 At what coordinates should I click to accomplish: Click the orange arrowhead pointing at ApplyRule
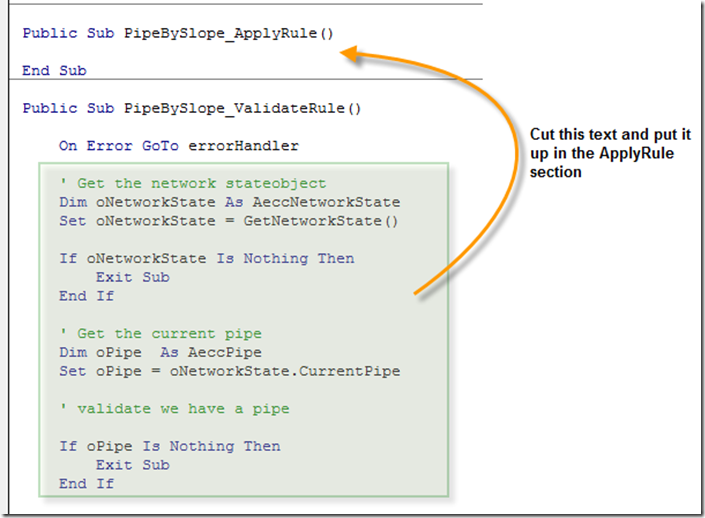click(x=350, y=55)
